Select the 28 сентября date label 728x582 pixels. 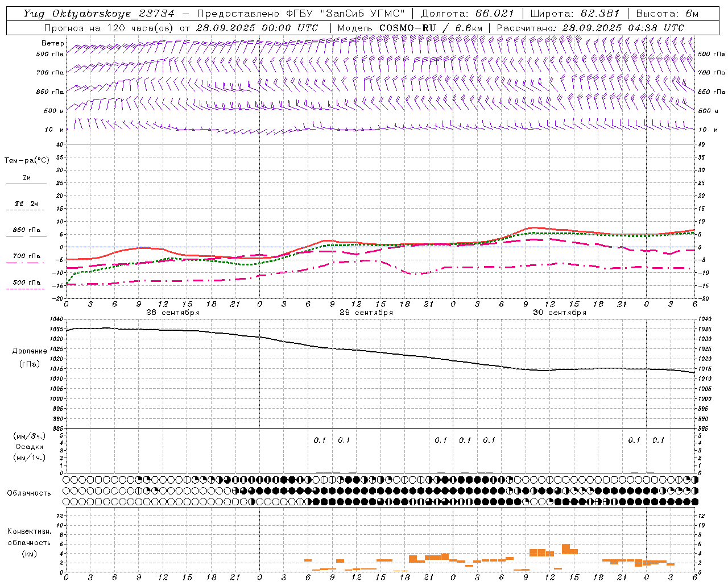(172, 313)
